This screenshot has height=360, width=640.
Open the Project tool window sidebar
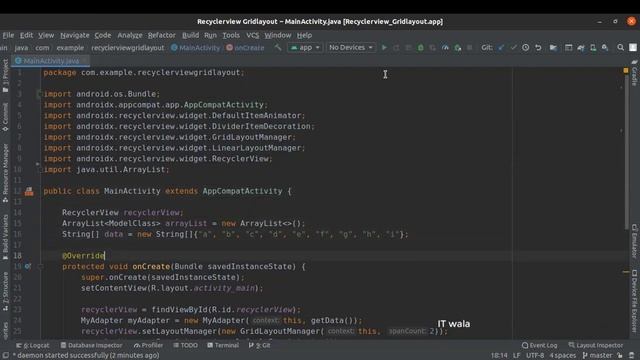[x=5, y=77]
